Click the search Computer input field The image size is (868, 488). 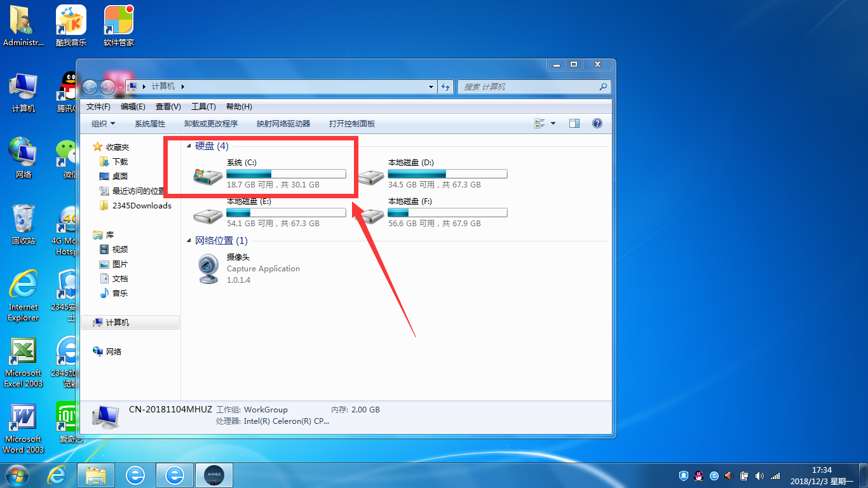527,87
